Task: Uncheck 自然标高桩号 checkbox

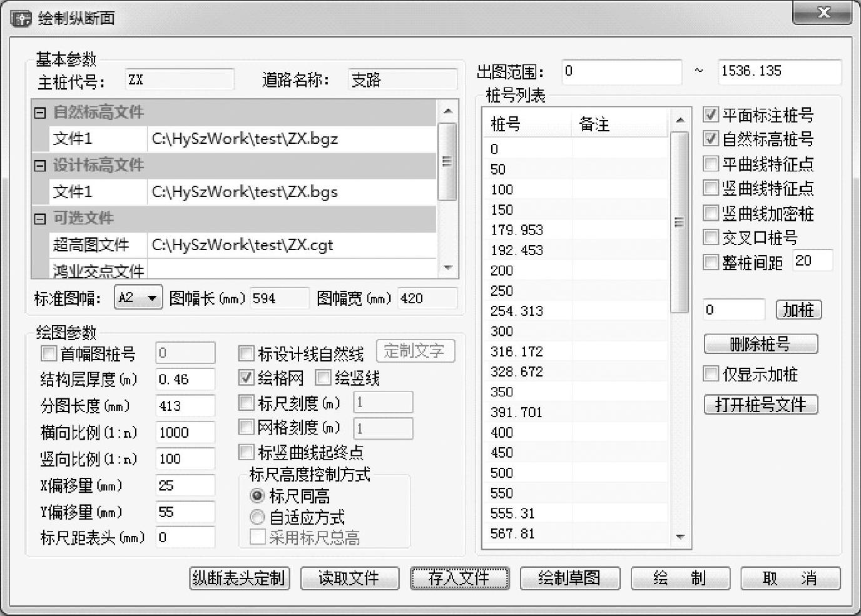Action: point(710,139)
